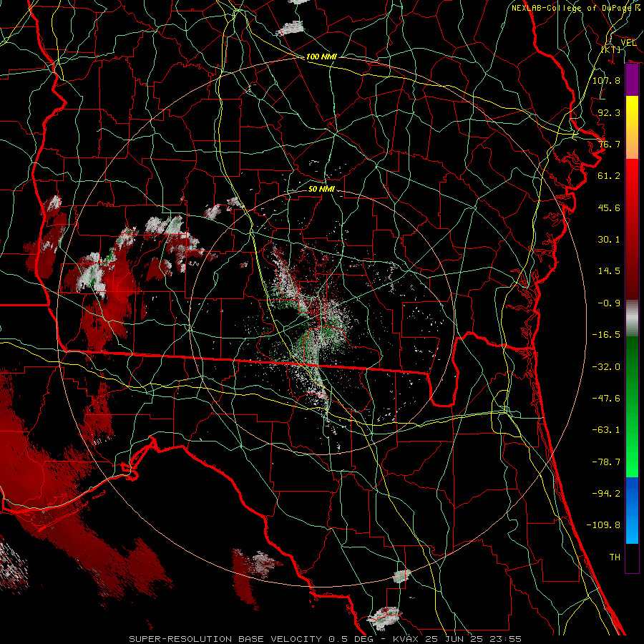Click the -63.1 legend value
The height and width of the screenshot is (644, 644).
coord(606,430)
